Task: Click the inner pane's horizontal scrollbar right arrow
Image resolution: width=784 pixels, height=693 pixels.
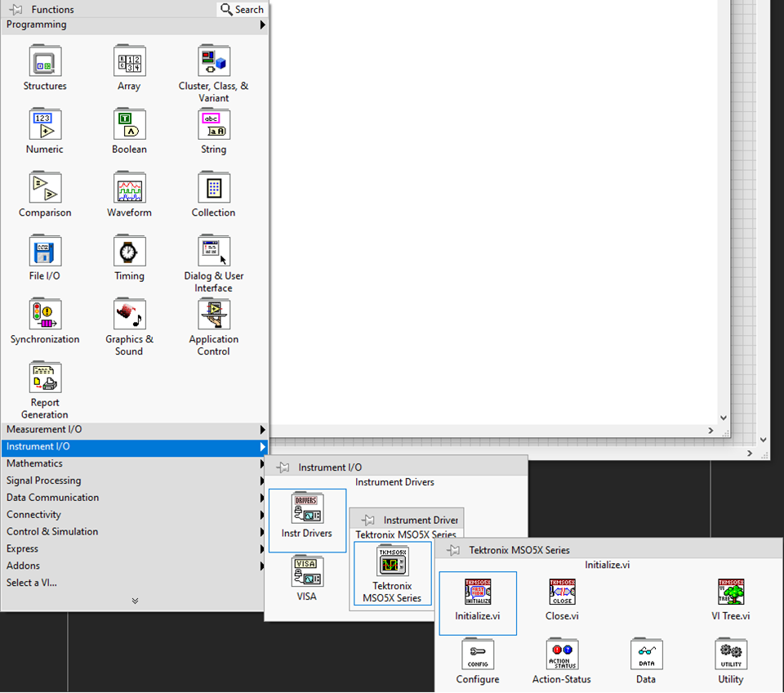Action: 710,431
